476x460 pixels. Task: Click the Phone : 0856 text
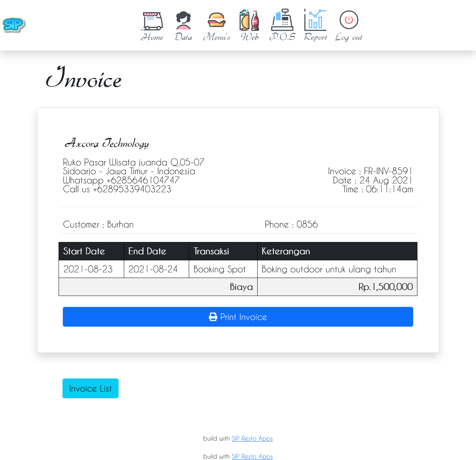point(291,224)
